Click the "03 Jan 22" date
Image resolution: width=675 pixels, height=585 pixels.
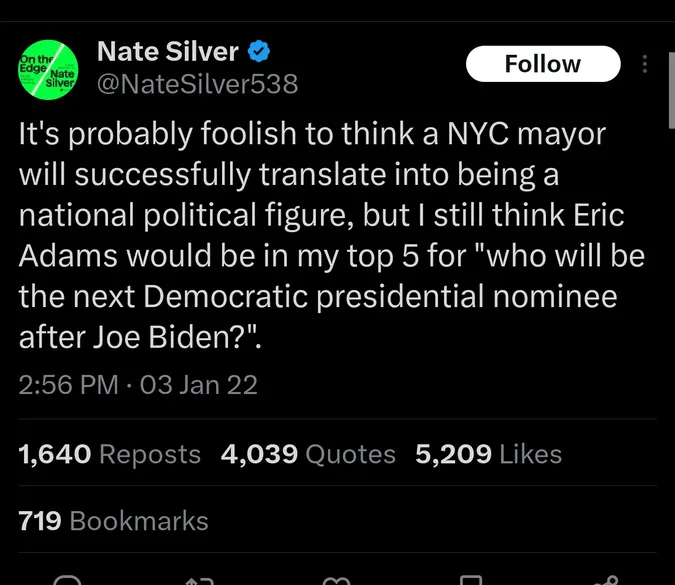point(199,384)
